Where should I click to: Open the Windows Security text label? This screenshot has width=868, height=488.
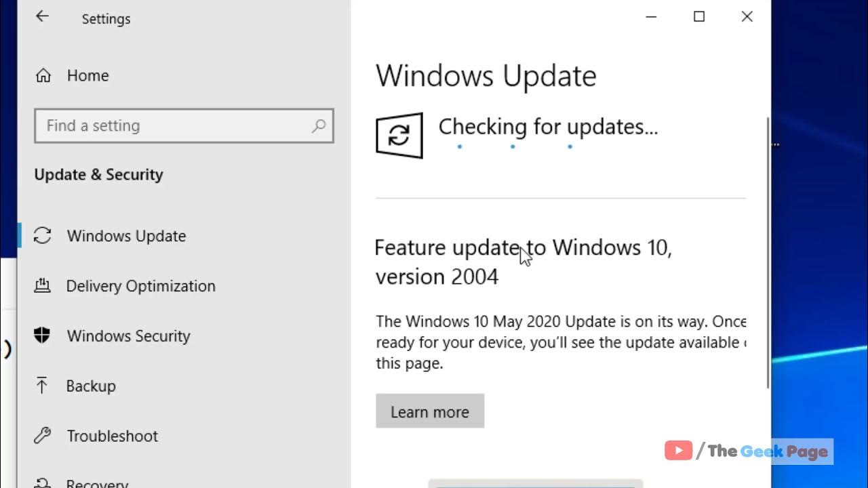click(x=128, y=335)
